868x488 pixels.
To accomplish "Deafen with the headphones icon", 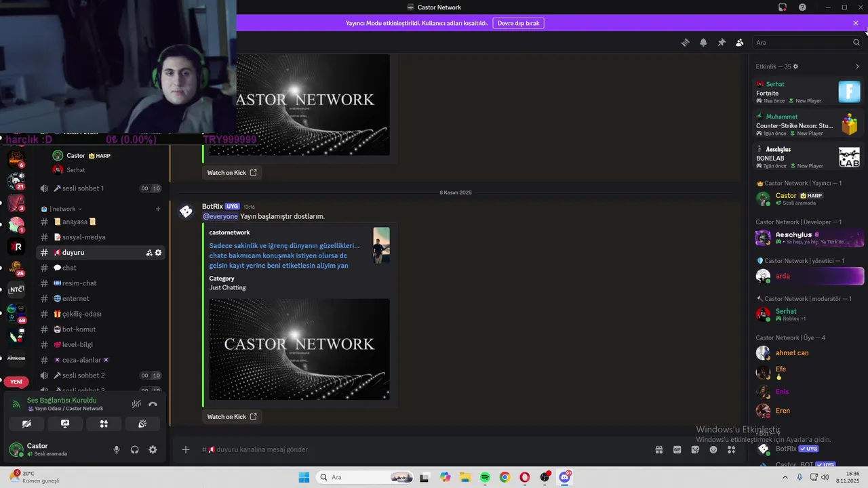I will coord(135,449).
